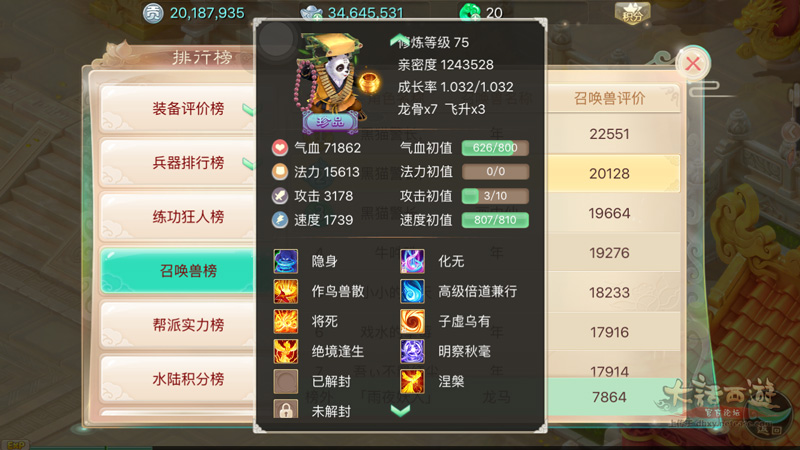Screen dimensions: 800x450
Task: Tap the locked 未解封 skill slot
Action: tap(285, 409)
